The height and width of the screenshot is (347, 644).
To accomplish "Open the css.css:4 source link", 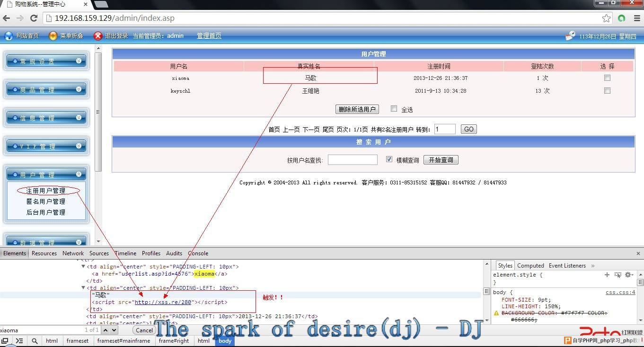I will [620, 292].
